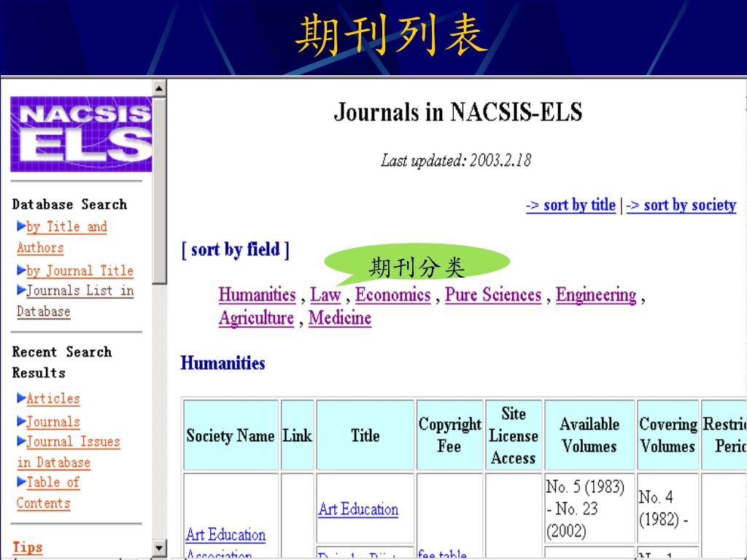Click the Link column header
747x560 pixels.
point(298,435)
